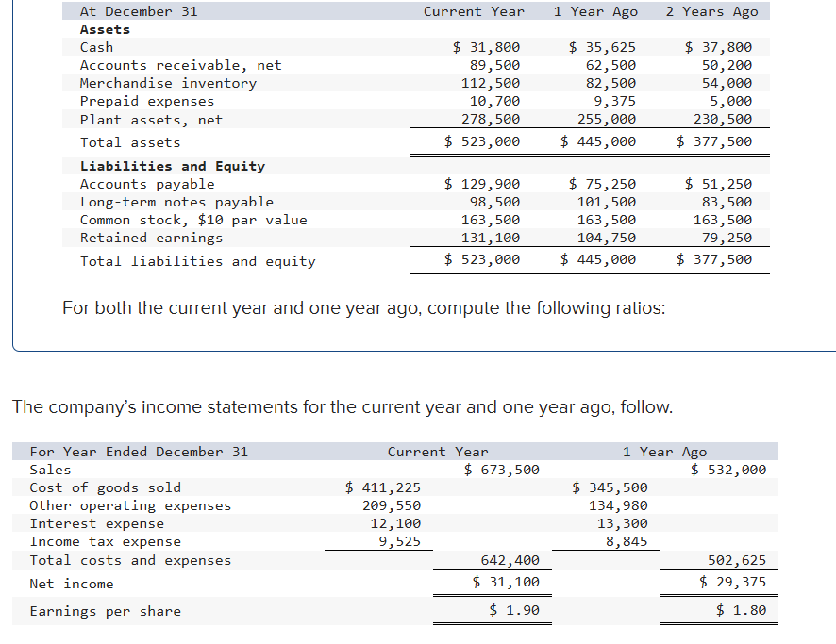
Task: Click the Retained earnings label
Action: tap(139, 237)
